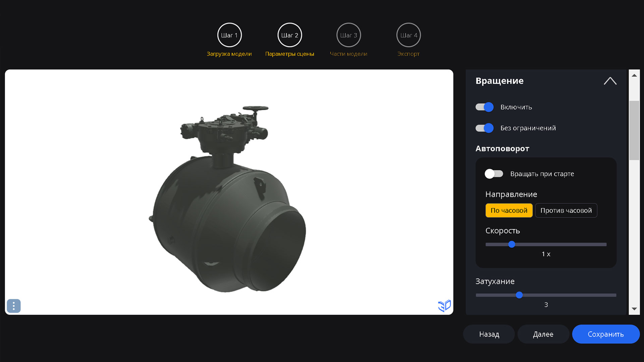644x362 pixels.
Task: Disable the Без ограничений switch
Action: click(x=484, y=128)
